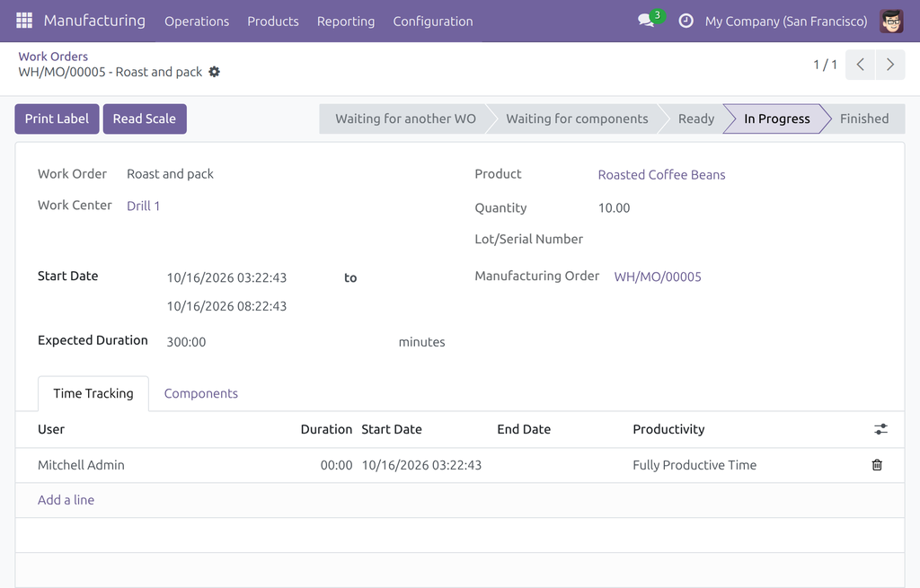The width and height of the screenshot is (920, 588).
Task: Switch to Components tab
Action: (x=200, y=393)
